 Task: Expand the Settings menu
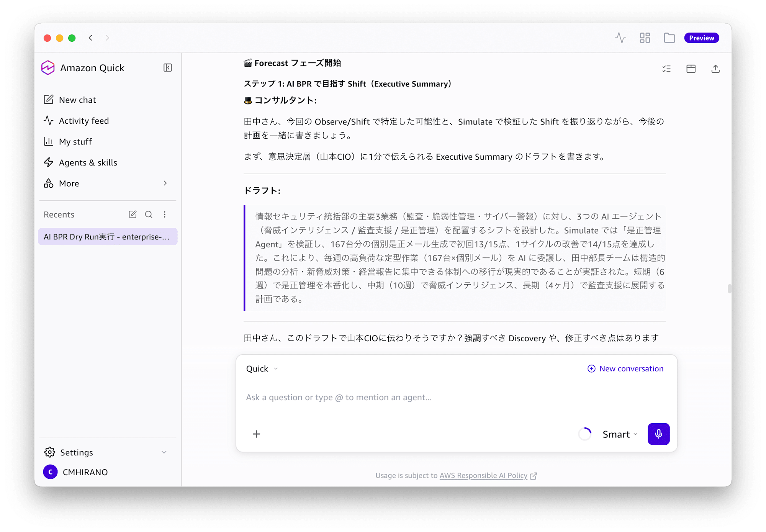[106, 452]
